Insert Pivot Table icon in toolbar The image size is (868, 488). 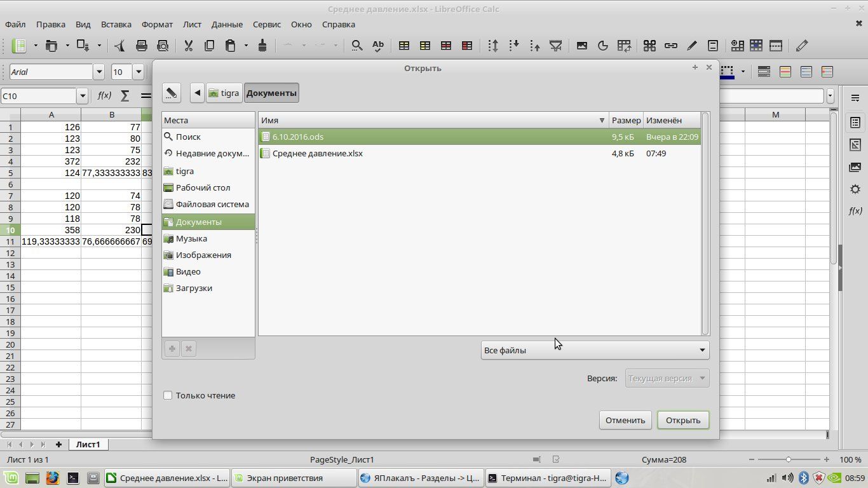(624, 46)
